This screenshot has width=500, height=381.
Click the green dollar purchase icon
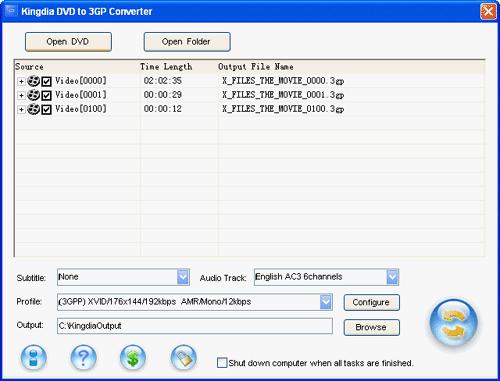(133, 358)
